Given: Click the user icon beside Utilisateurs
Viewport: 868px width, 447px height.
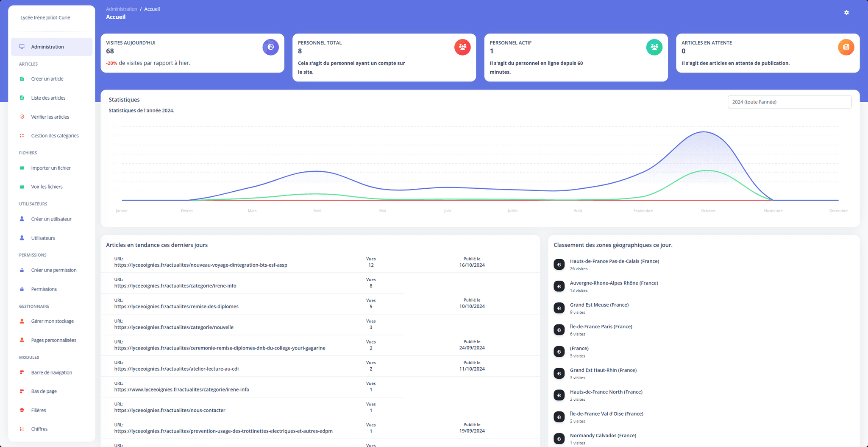Looking at the screenshot, I should pos(22,238).
